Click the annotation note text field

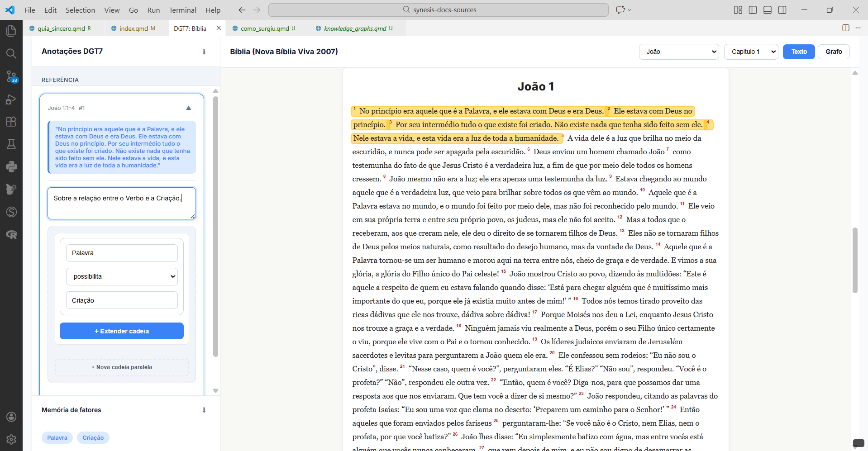[122, 203]
